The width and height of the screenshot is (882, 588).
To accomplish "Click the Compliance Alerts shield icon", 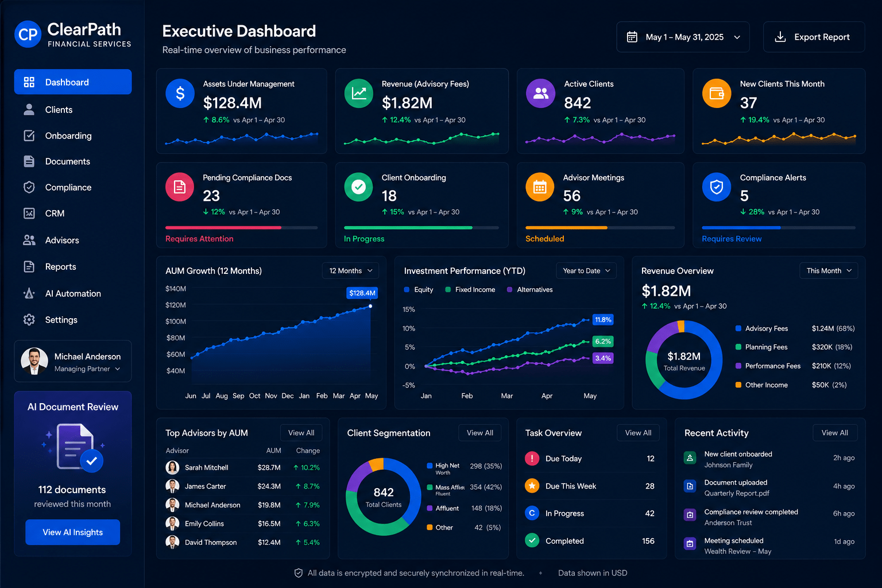I will [717, 187].
